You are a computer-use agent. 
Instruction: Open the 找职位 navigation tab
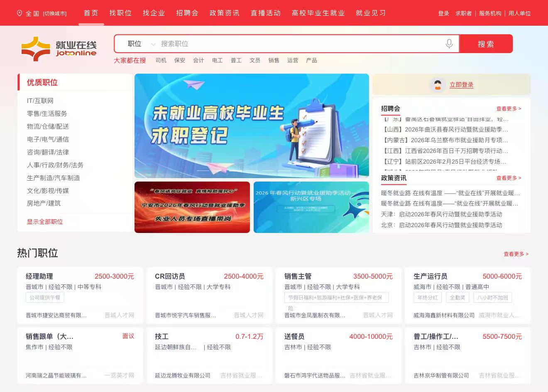pos(120,13)
